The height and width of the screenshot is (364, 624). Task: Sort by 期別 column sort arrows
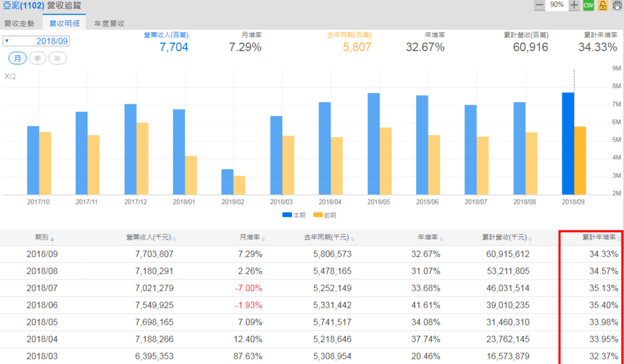pos(52,239)
